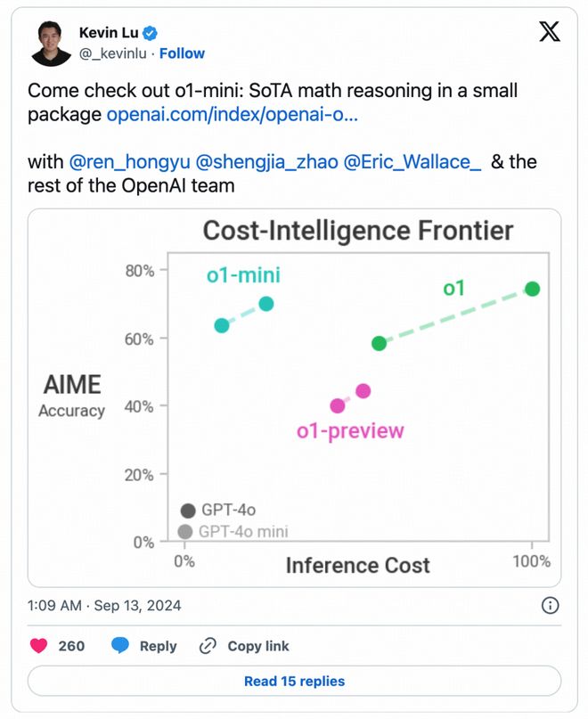Click the blue verified badge
The width and height of the screenshot is (588, 719).
coord(151,34)
